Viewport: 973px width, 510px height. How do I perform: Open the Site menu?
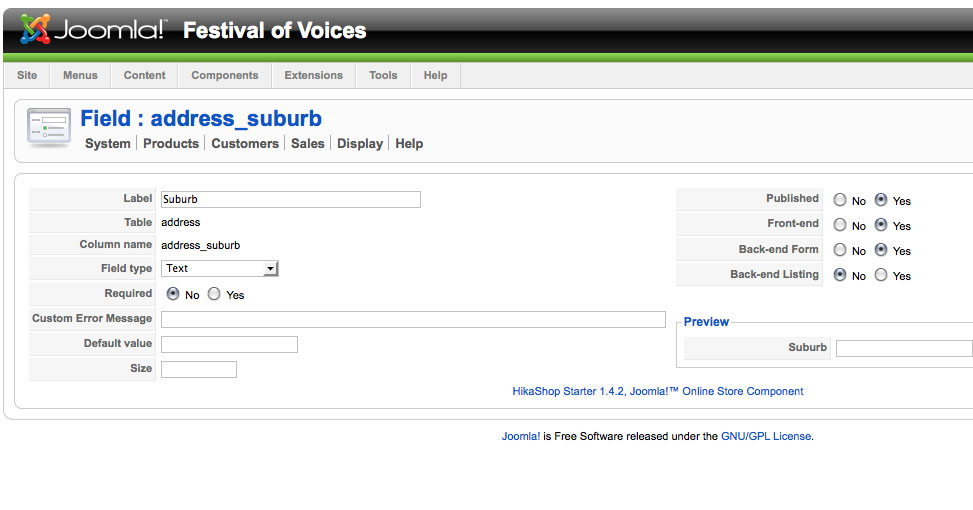click(x=27, y=75)
